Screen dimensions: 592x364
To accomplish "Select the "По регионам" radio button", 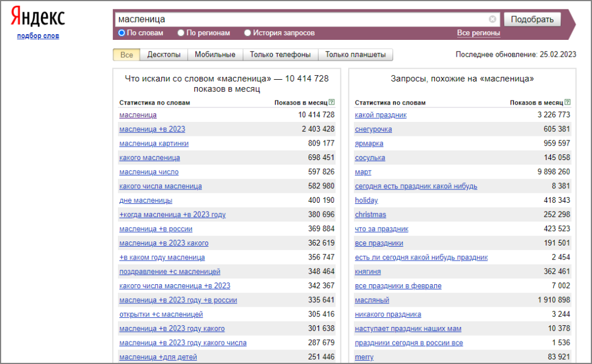I will (181, 33).
